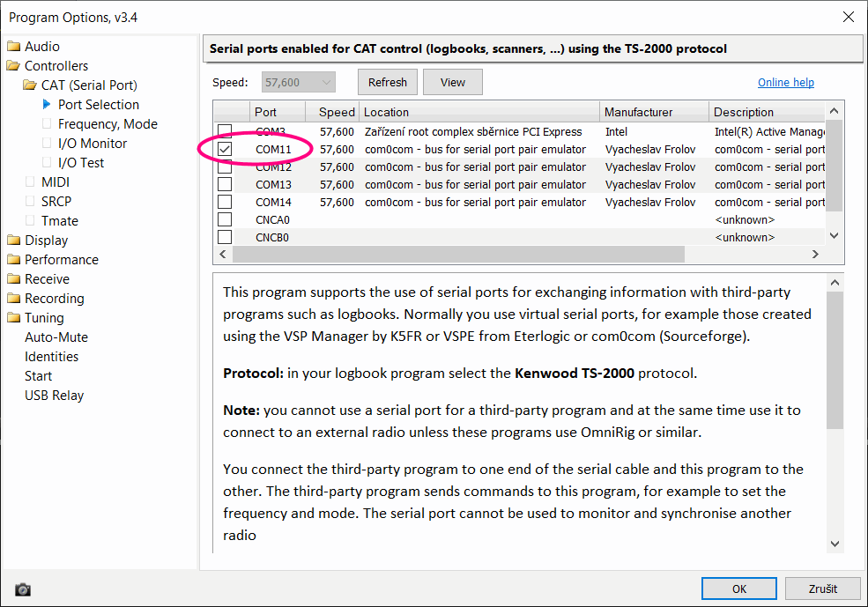868x607 pixels.
Task: Click the blue arrow beside Port Selection
Action: tap(47, 104)
